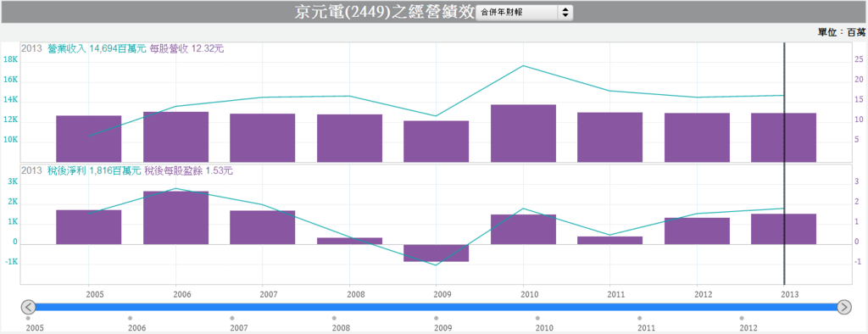The image size is (868, 334).
Task: Select the 2007 timeline dot marker
Action: 232,318
